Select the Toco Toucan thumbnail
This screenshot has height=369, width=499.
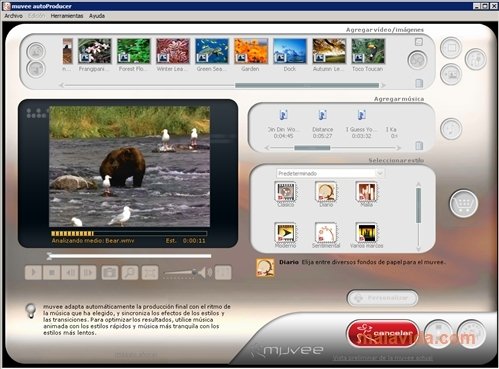coord(368,51)
